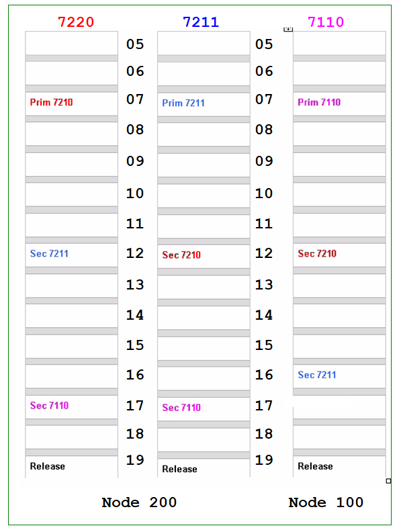This screenshot has width=399, height=532.
Task: Click Sec 7211 in the 7110 column
Action: [x=317, y=375]
